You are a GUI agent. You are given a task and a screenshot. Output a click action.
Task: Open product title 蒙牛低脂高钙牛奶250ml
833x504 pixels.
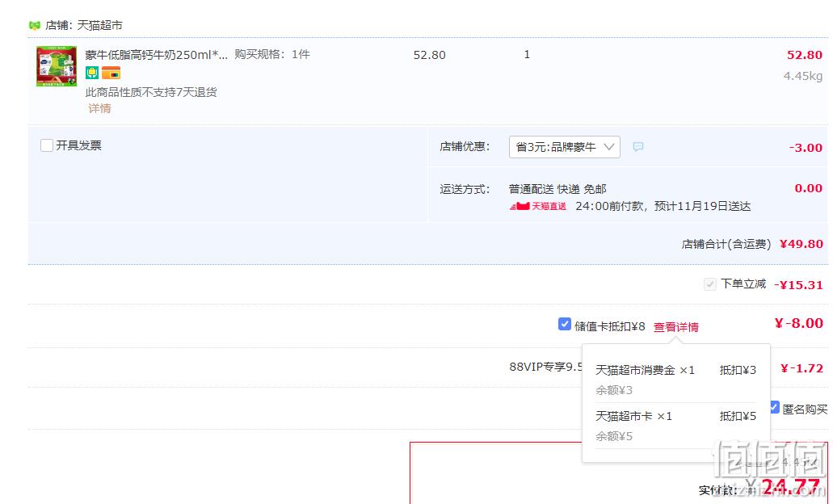pos(156,55)
